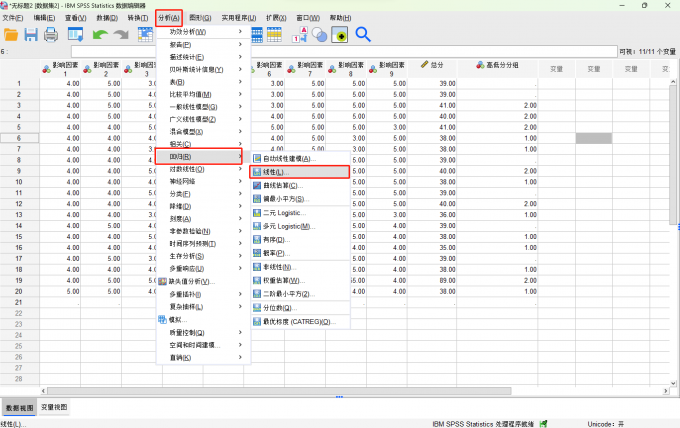Click the yellow-striped grid toolbar icon
The width and height of the screenshot is (680, 428).
274,35
